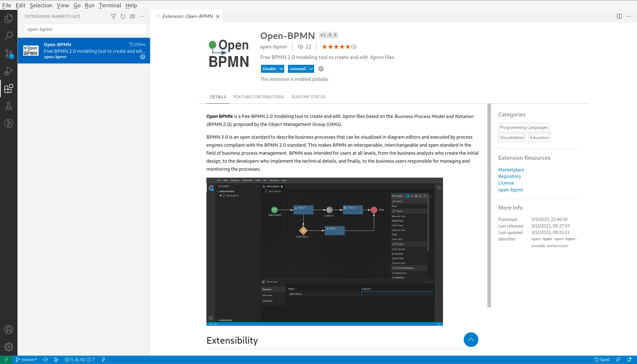
Task: Open the feedback icon in the status bar
Action: [x=618, y=360]
